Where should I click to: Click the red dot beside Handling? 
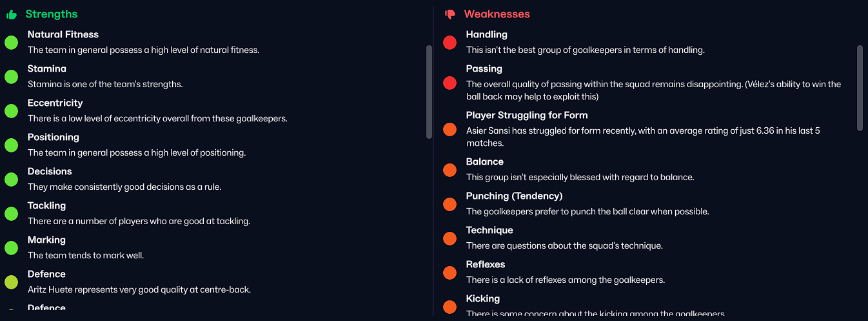click(x=450, y=43)
